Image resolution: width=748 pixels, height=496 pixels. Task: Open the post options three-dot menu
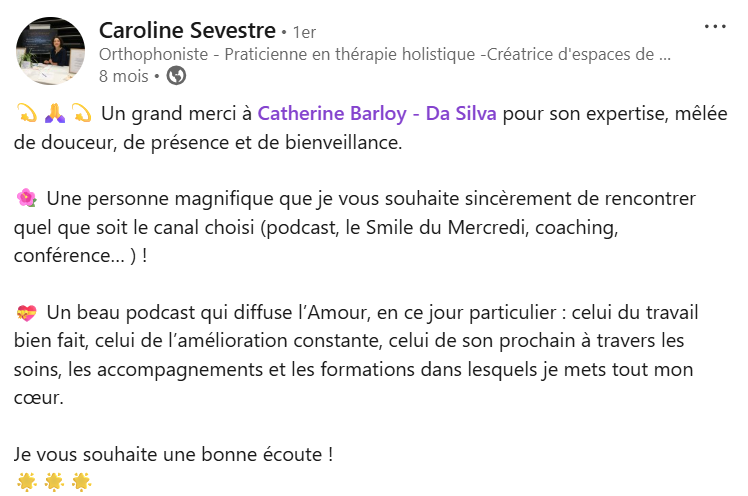tap(715, 27)
